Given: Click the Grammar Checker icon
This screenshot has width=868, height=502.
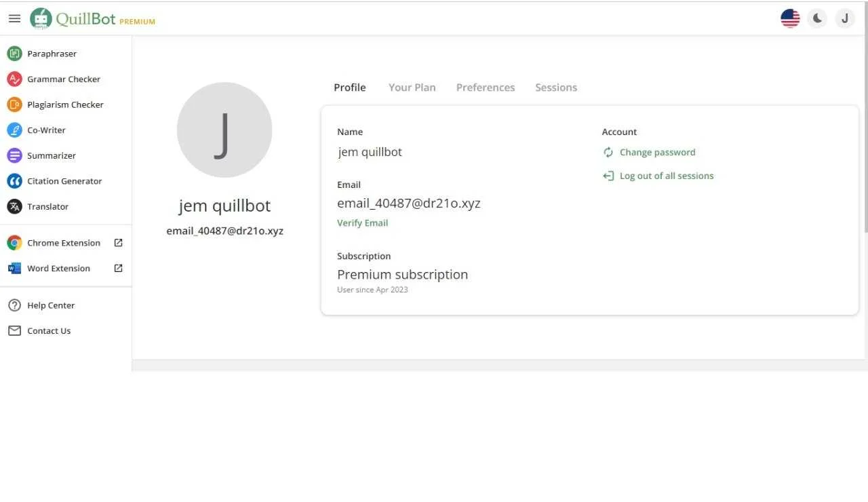Looking at the screenshot, I should (x=14, y=79).
